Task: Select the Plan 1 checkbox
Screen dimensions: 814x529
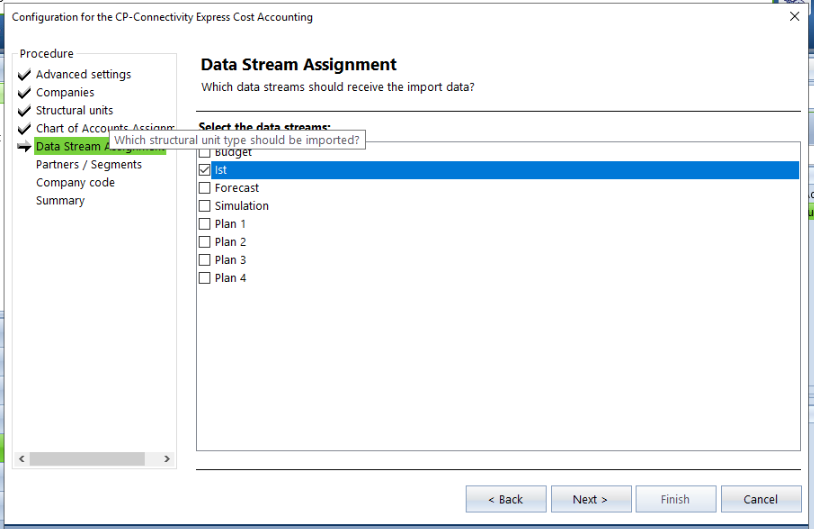Action: click(x=205, y=224)
